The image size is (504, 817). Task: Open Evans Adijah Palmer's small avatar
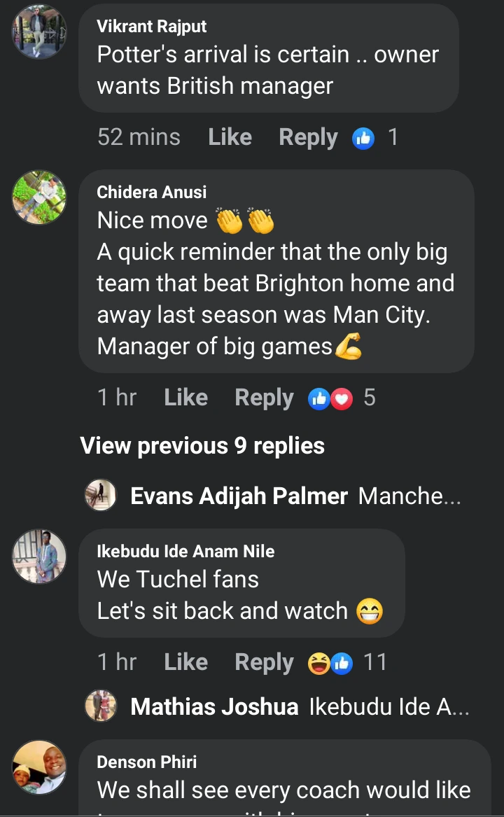point(100,496)
